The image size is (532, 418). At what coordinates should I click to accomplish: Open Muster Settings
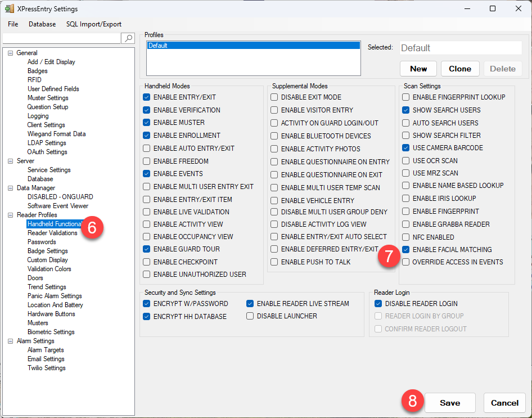pyautogui.click(x=48, y=98)
